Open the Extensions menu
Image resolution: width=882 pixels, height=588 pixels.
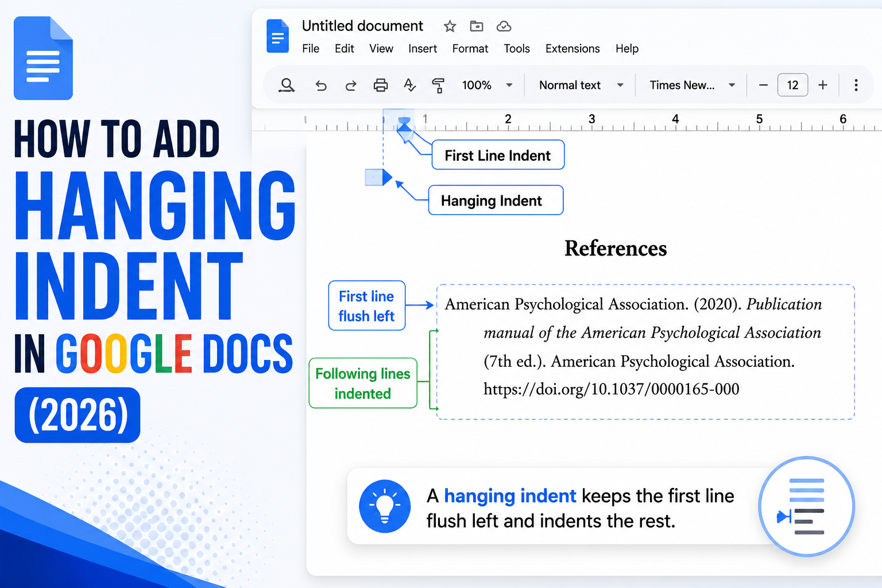coord(572,49)
